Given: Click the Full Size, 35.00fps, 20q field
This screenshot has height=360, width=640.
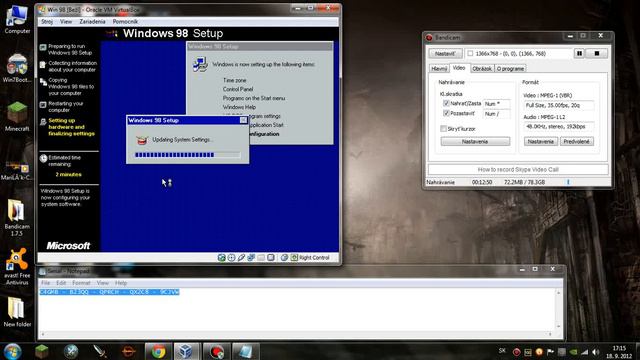Looking at the screenshot, I should click(x=559, y=105).
